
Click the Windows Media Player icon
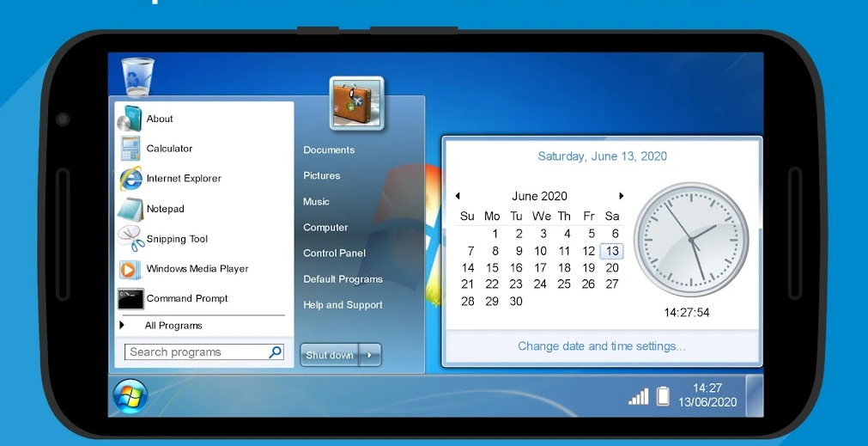(131, 269)
